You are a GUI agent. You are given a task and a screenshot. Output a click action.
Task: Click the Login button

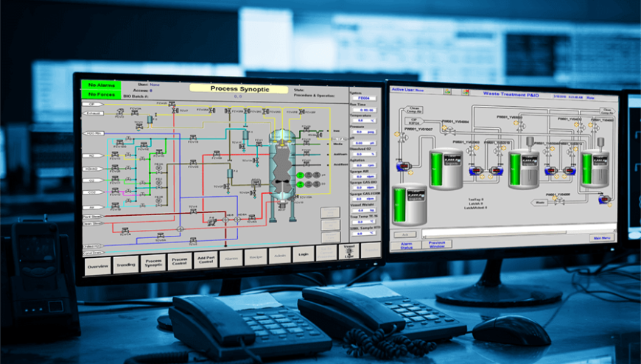coord(304,254)
